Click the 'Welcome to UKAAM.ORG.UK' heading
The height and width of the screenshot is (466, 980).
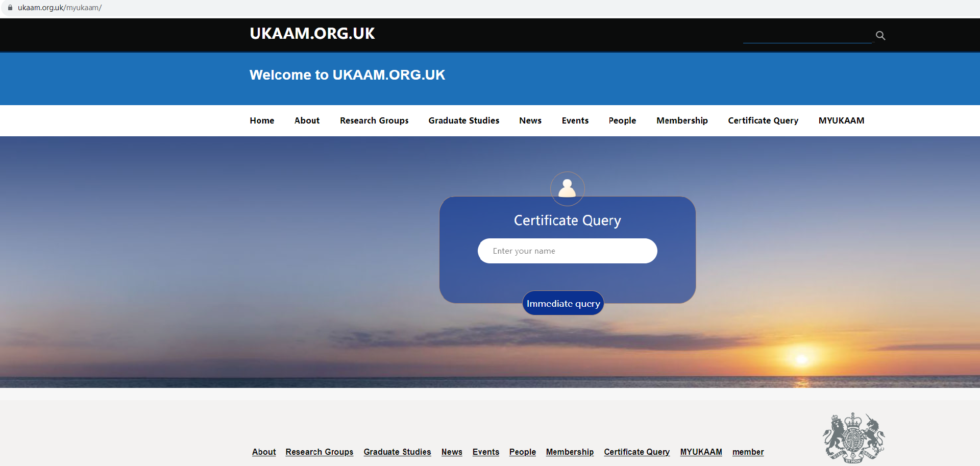click(347, 75)
